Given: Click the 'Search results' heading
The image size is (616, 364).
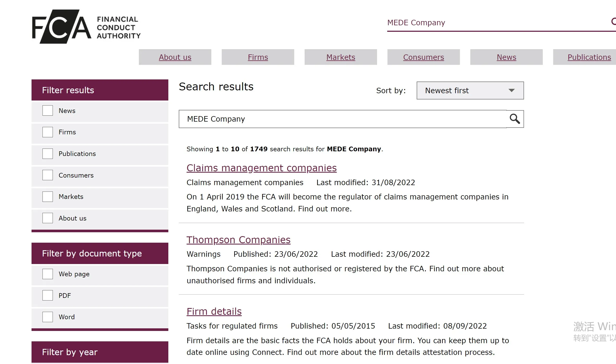Looking at the screenshot, I should 216,87.
